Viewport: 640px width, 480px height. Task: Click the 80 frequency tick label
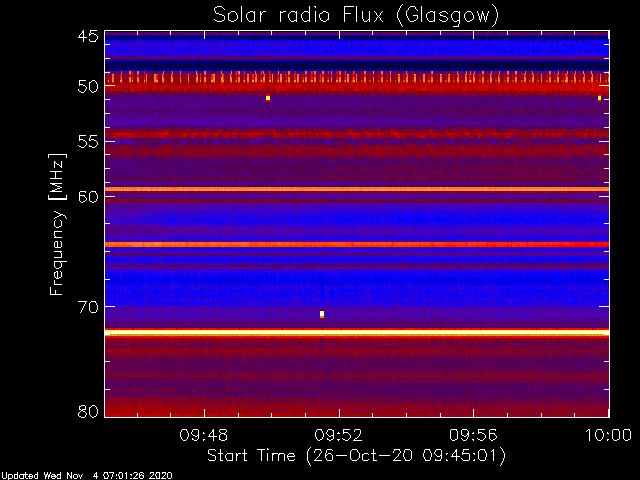coord(88,411)
